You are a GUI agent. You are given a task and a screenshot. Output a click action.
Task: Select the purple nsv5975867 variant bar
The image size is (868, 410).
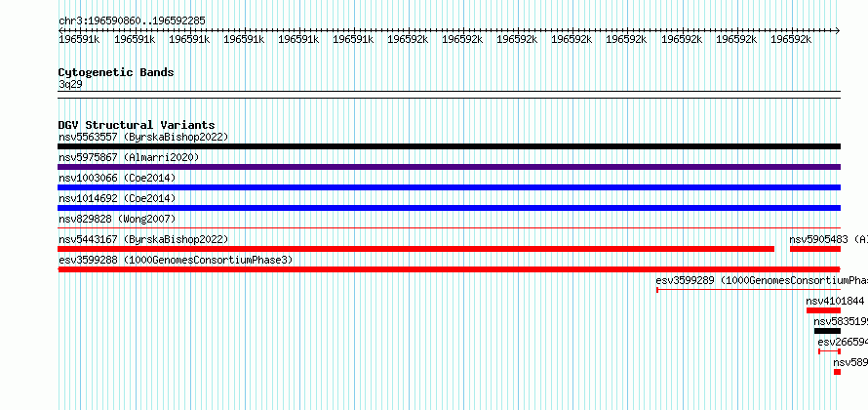click(x=449, y=167)
